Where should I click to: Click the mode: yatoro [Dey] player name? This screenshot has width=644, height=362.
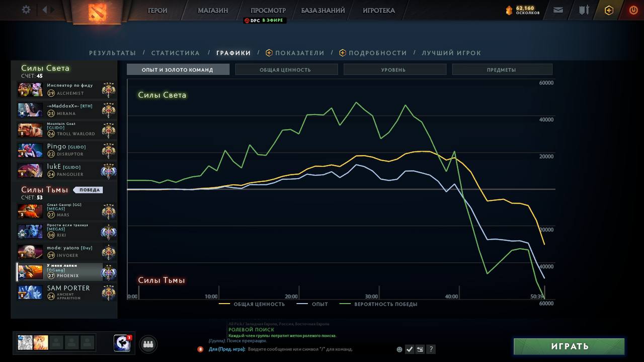pyautogui.click(x=70, y=248)
